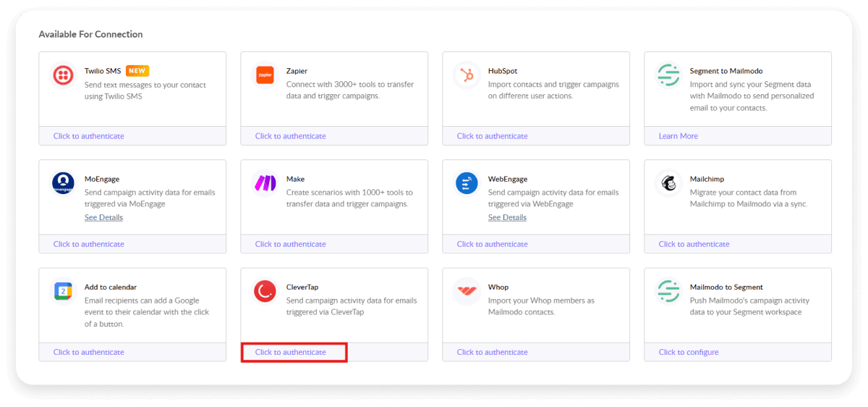Authenticate the Mailchimp integration
The width and height of the screenshot is (868, 407).
[x=694, y=244]
